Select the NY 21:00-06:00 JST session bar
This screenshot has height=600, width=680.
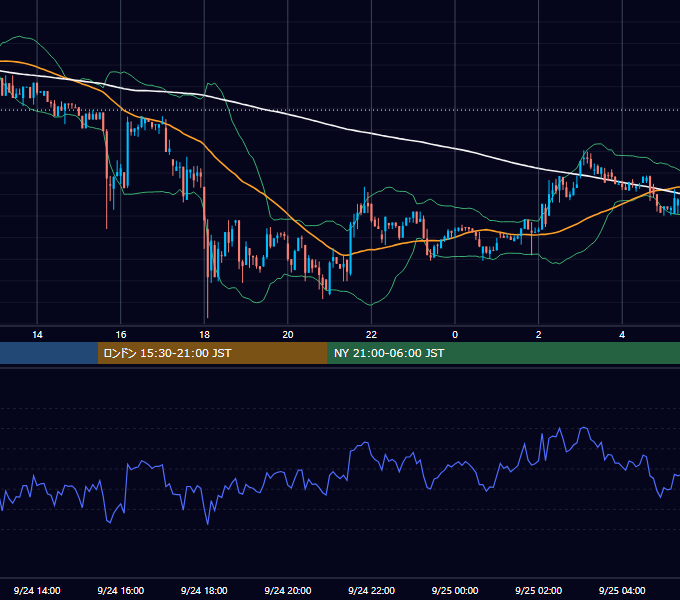503,353
